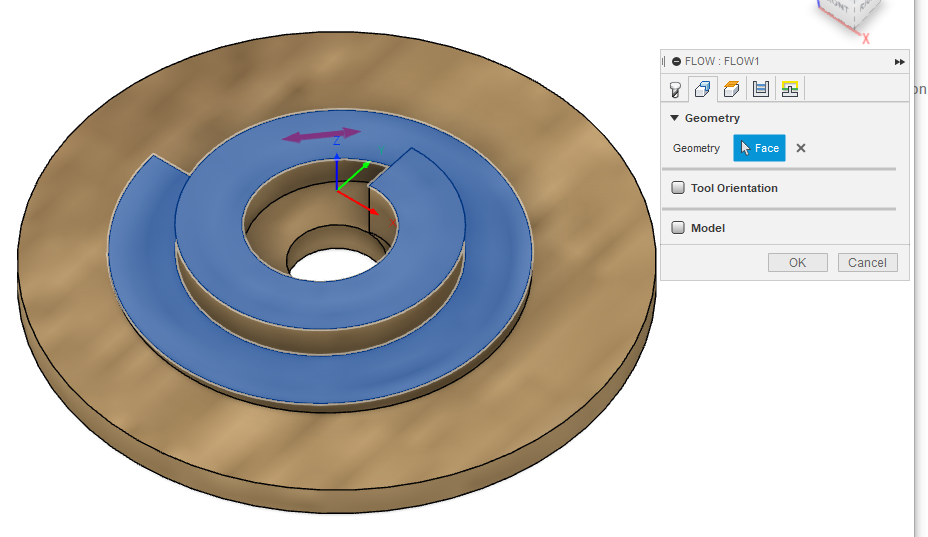Switch to the Geometry tab icon
Image resolution: width=928 pixels, height=537 pixels.
703,89
